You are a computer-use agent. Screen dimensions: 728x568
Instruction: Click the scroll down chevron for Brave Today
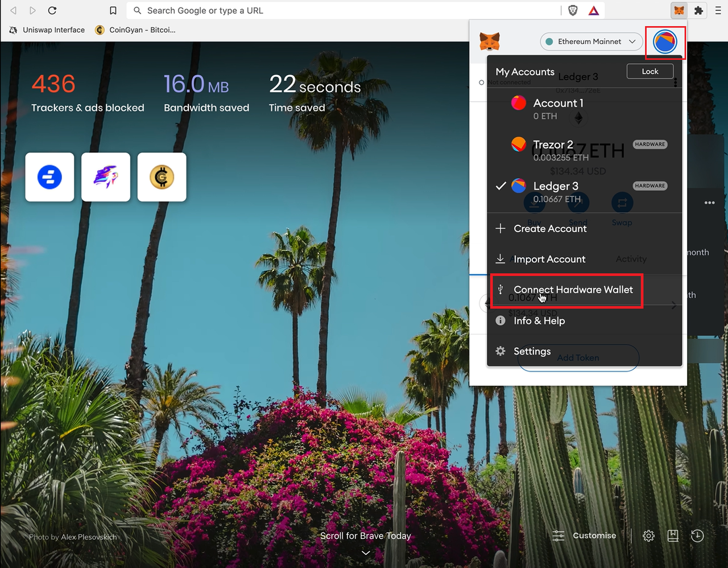(x=366, y=553)
